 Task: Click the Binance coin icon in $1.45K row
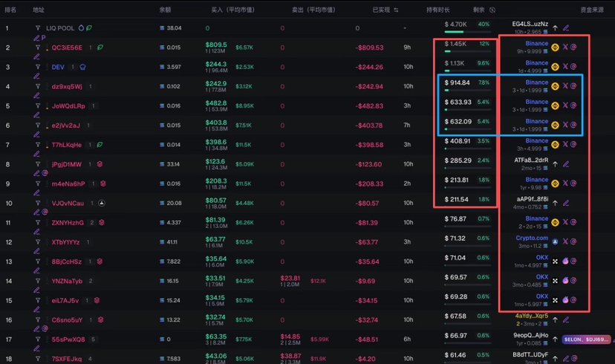tap(555, 47)
